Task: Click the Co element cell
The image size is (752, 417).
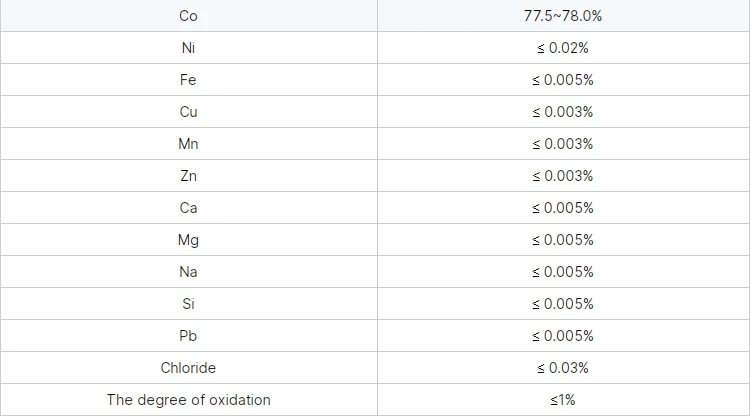Action: pos(188,16)
